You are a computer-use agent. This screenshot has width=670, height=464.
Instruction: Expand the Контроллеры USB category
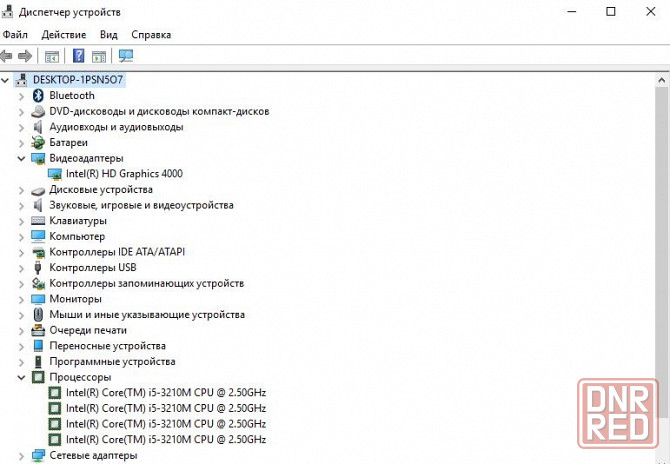click(21, 268)
